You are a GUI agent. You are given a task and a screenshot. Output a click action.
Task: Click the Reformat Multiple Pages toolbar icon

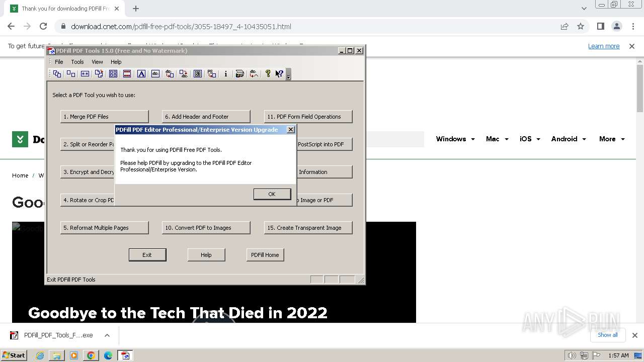tap(113, 74)
